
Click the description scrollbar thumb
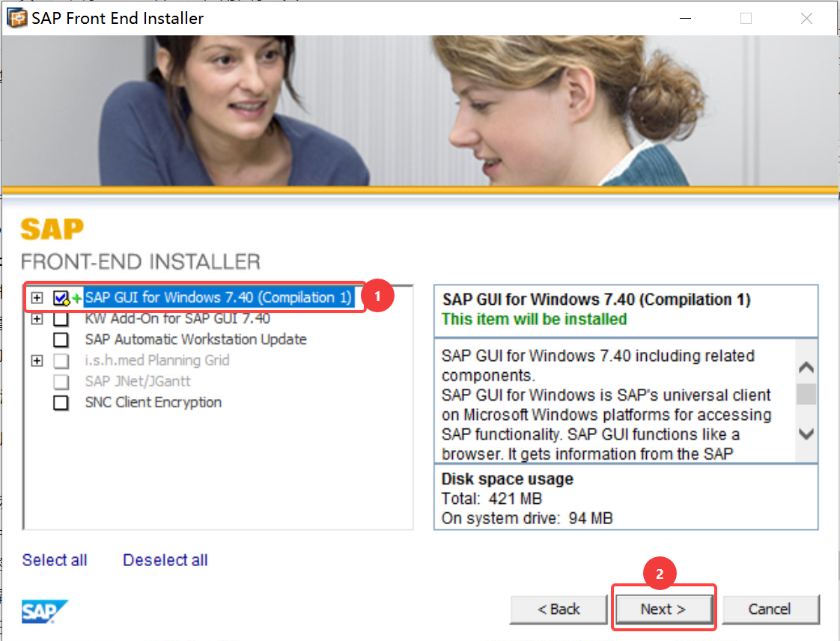click(x=806, y=395)
